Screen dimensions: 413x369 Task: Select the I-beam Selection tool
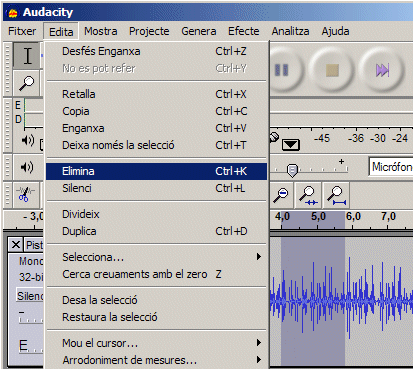pos(28,56)
